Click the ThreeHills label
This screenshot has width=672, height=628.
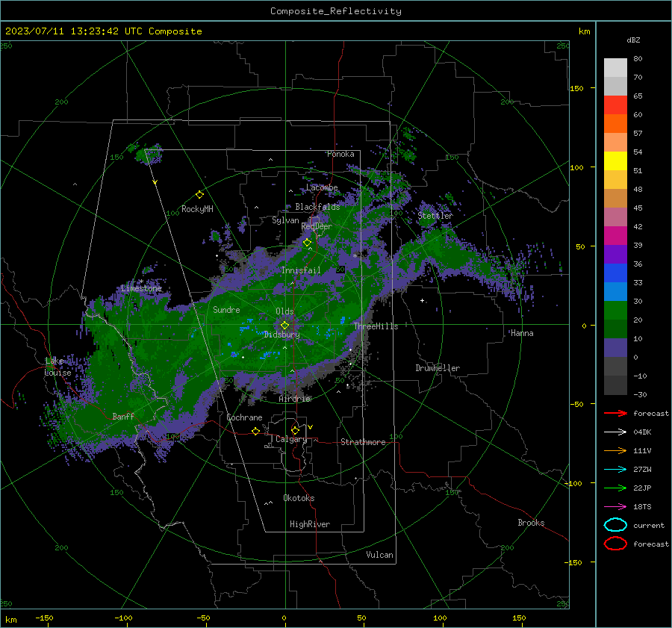(x=376, y=326)
